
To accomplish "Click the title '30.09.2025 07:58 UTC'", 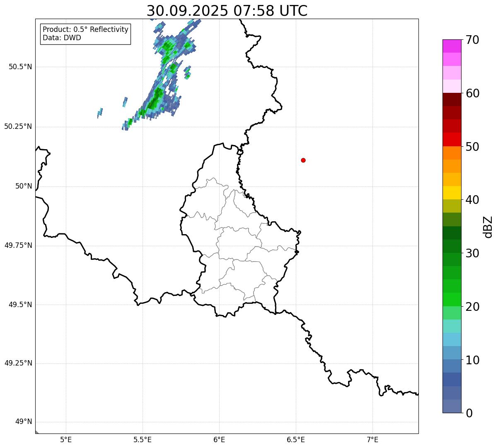I will (x=227, y=11).
